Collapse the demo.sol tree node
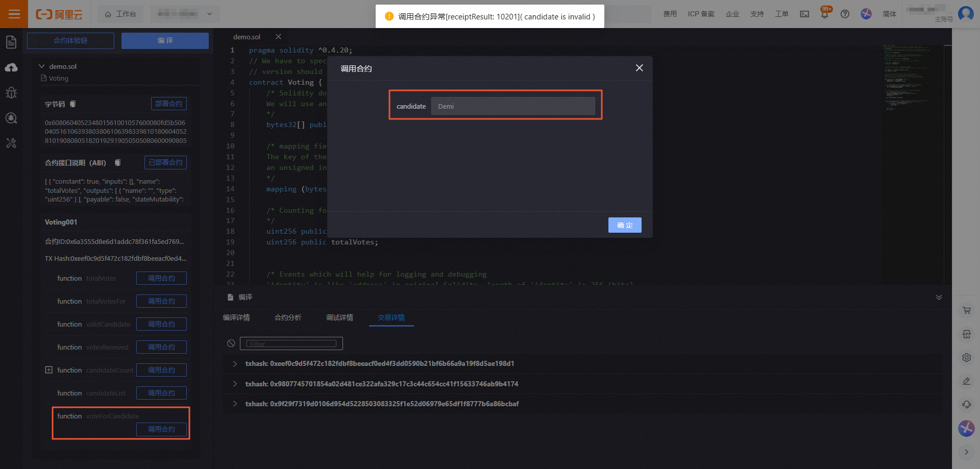 click(42, 66)
